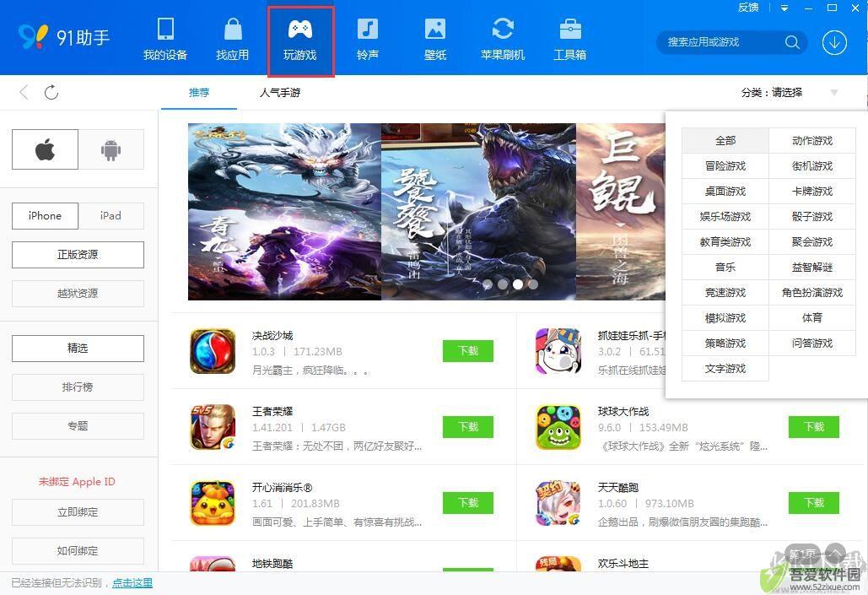868x595 pixels.
Task: Select 排行榜 rankings list
Action: click(78, 387)
